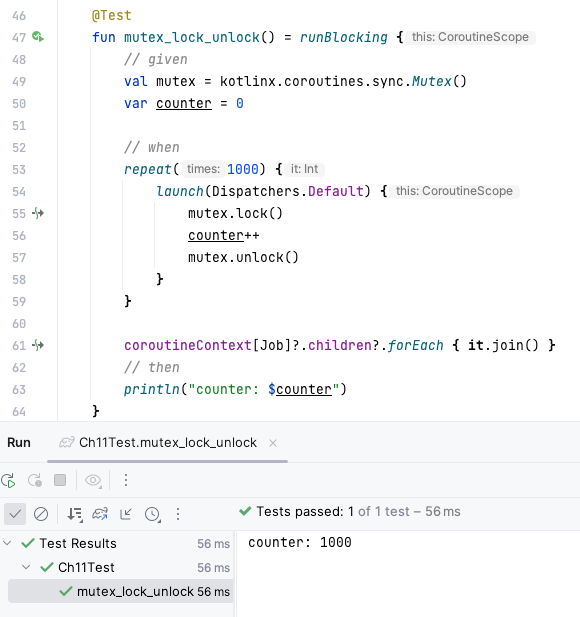Click Dispatchers.Default argument

coord(288,191)
